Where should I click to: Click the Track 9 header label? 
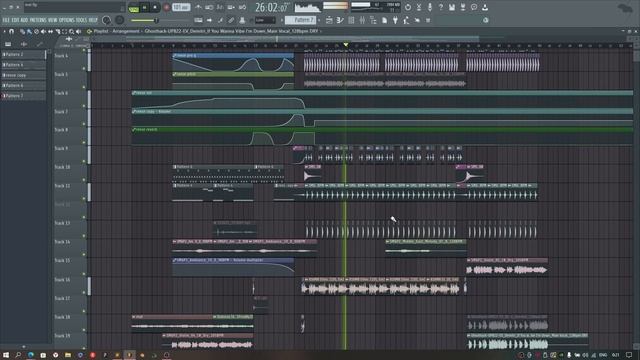pyautogui.click(x=62, y=149)
